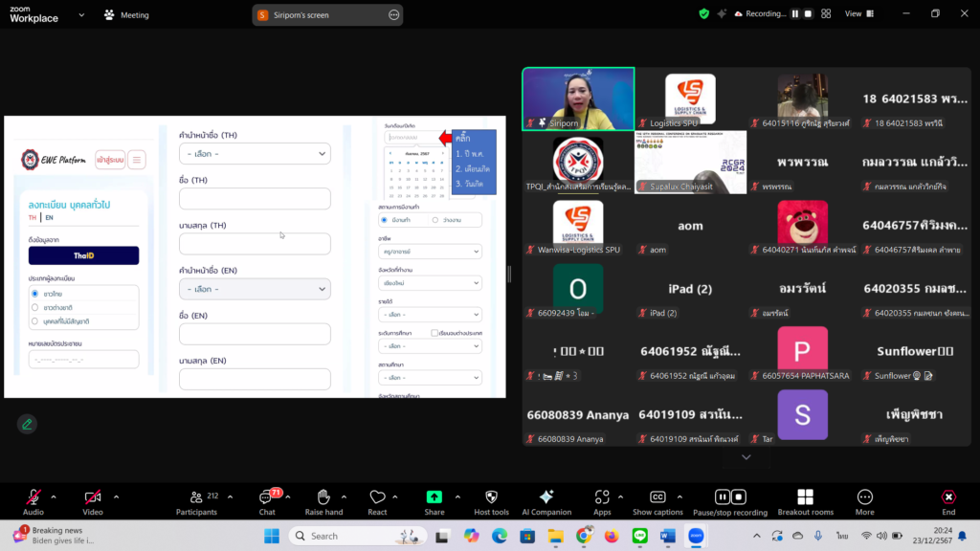Screen dimensions: 980x551
Task: Select the ว่างงาน radio button
Action: click(435, 220)
